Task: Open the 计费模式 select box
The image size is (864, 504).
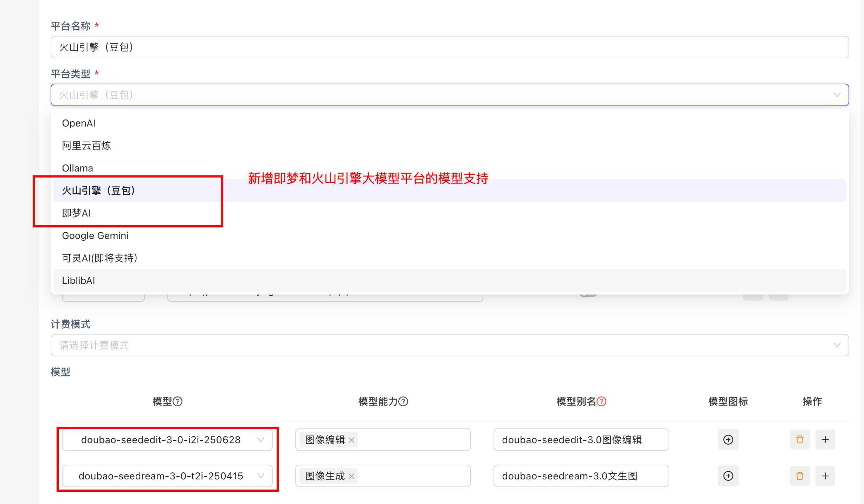Action: coord(450,345)
